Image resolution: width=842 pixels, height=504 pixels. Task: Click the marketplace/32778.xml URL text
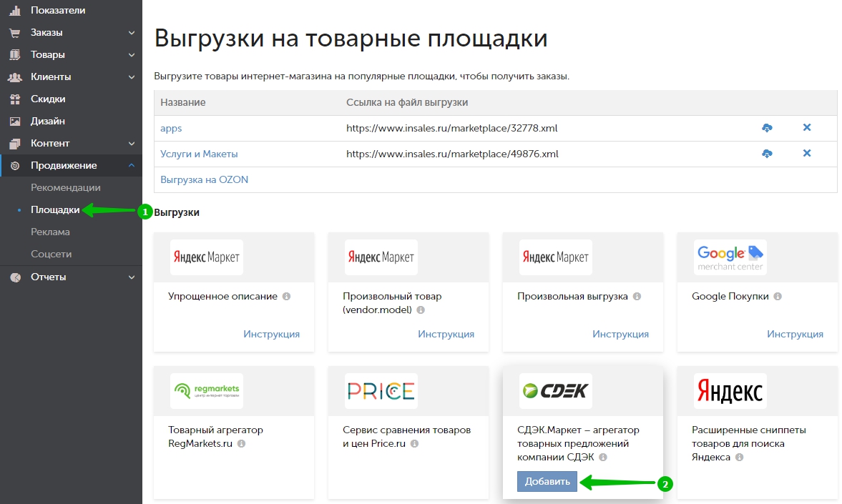(x=451, y=128)
